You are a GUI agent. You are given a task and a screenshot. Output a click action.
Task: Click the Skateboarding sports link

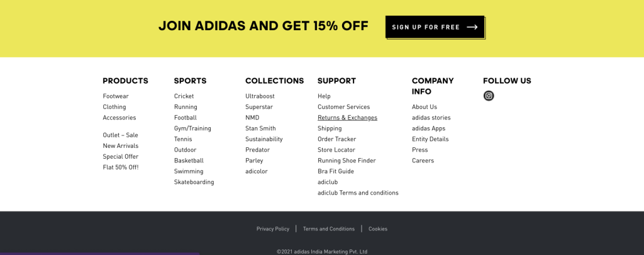tap(194, 182)
